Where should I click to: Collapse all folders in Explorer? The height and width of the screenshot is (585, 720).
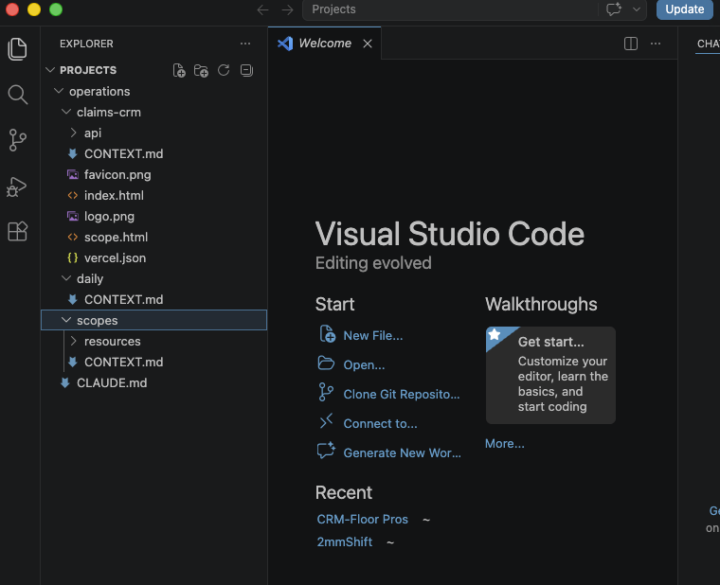[x=247, y=70]
